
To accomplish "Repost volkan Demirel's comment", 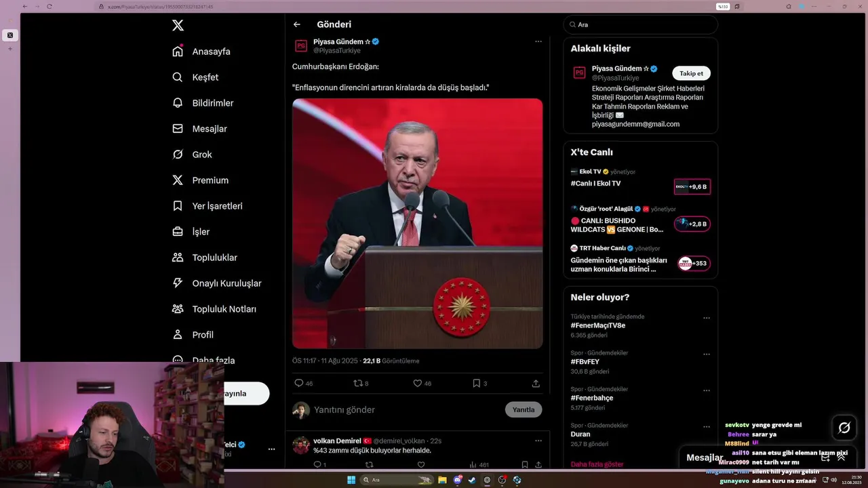I will pos(369,464).
